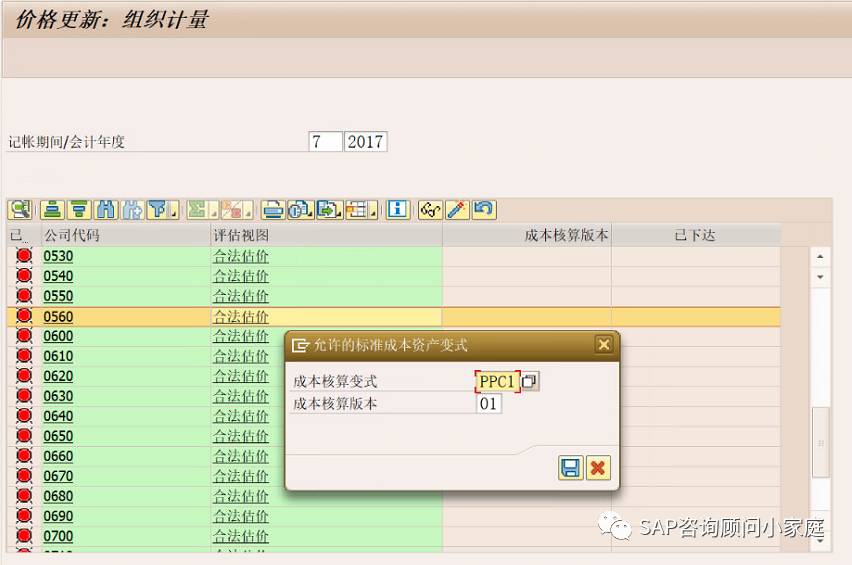Select the glasses Display icon
This screenshot has height=565, width=852.
point(430,209)
